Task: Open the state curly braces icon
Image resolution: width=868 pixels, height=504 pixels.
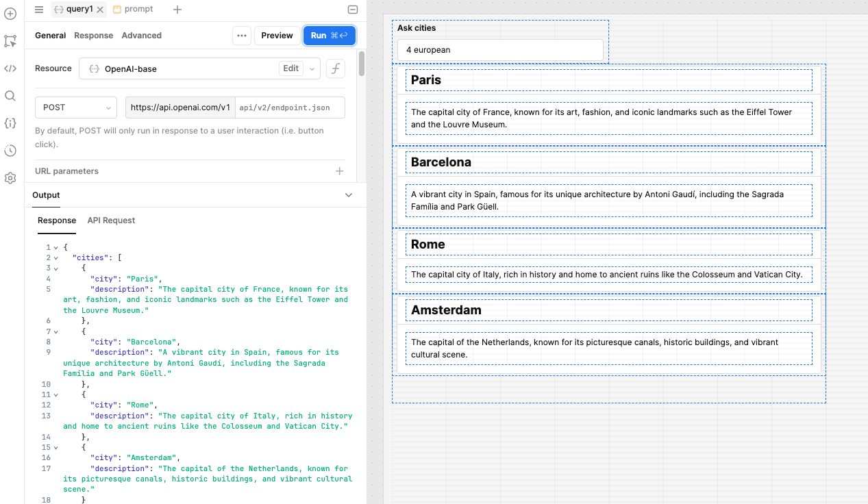Action: pyautogui.click(x=10, y=123)
